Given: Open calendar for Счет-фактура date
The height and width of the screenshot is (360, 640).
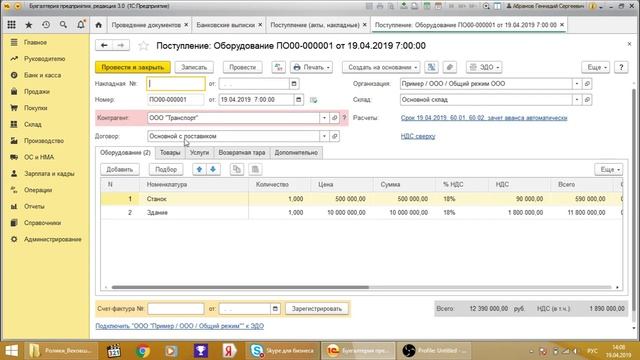Looking at the screenshot, I should click(276, 309).
